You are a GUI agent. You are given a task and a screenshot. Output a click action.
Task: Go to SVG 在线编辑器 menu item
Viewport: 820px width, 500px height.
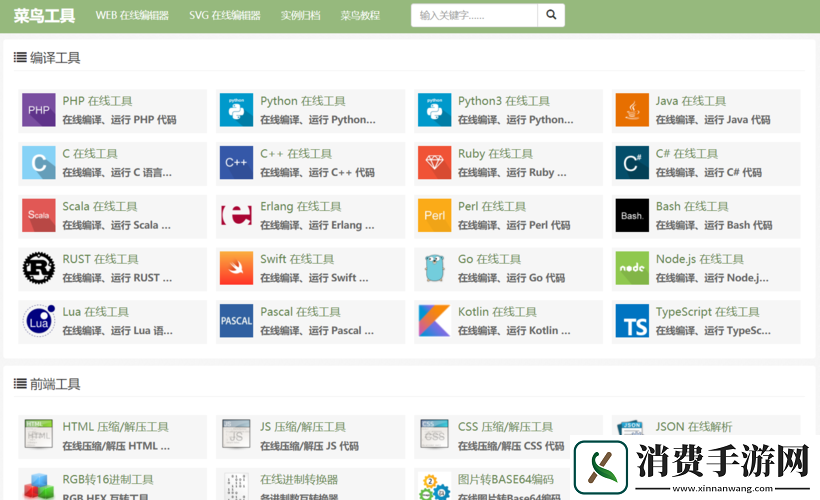coord(224,16)
